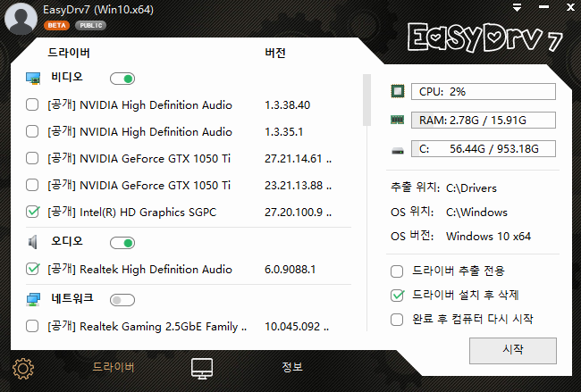The height and width of the screenshot is (392, 581).
Task: Click the monitor icon in bottom bar
Action: [202, 368]
